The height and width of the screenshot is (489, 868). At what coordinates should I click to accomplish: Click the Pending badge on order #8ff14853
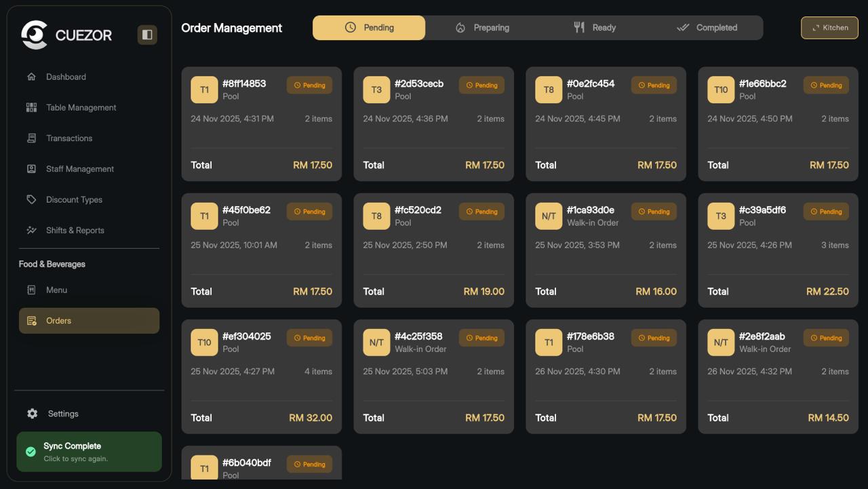[x=309, y=85]
